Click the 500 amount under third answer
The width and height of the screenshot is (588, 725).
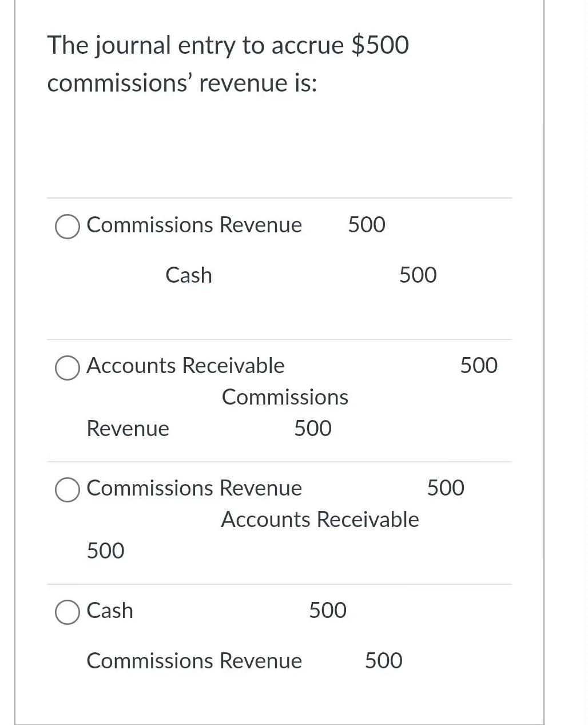[x=105, y=551]
